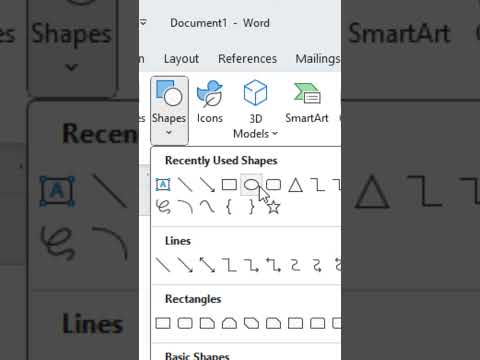Click the Icons button in ribbon
480x360 pixels.
(210, 103)
